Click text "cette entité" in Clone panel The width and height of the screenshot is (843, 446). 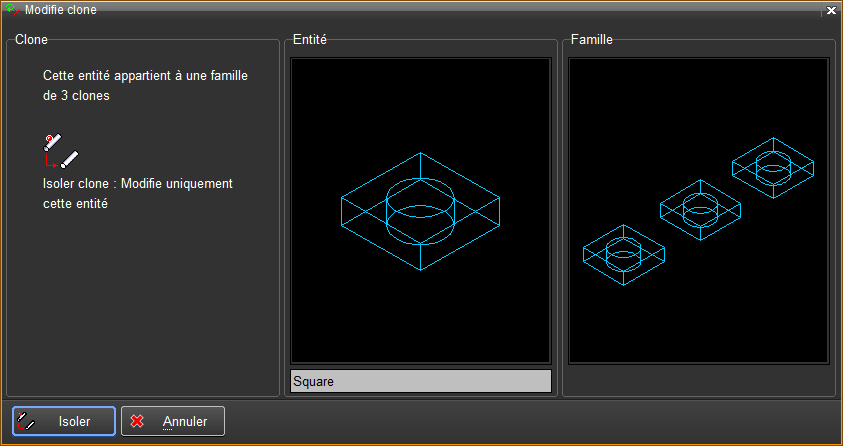(x=75, y=204)
